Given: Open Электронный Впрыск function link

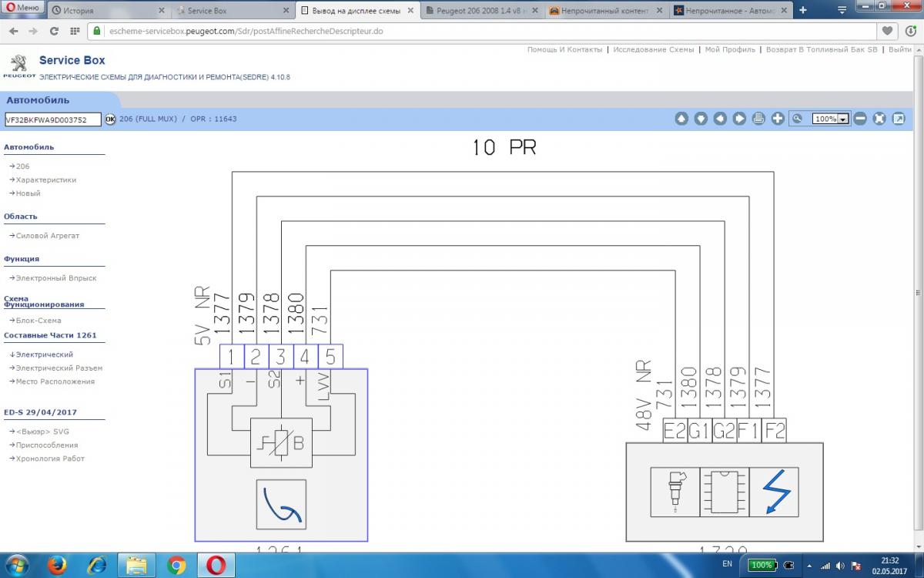Looking at the screenshot, I should [56, 278].
